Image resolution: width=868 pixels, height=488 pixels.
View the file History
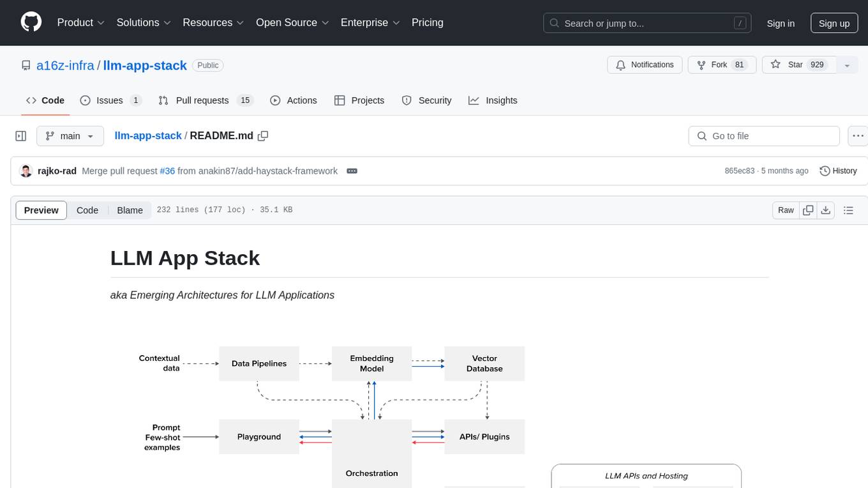838,171
